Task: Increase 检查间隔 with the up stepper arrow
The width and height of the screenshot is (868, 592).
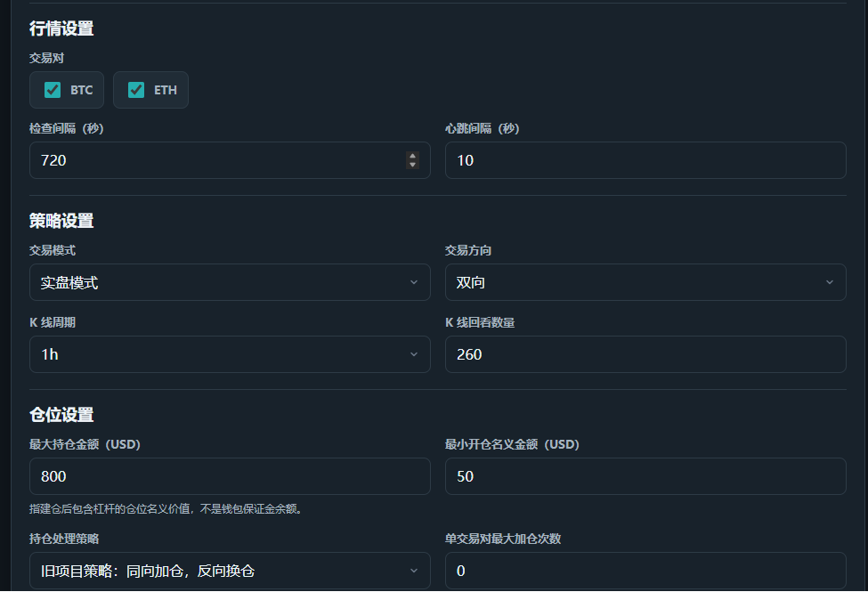Action: (x=412, y=156)
